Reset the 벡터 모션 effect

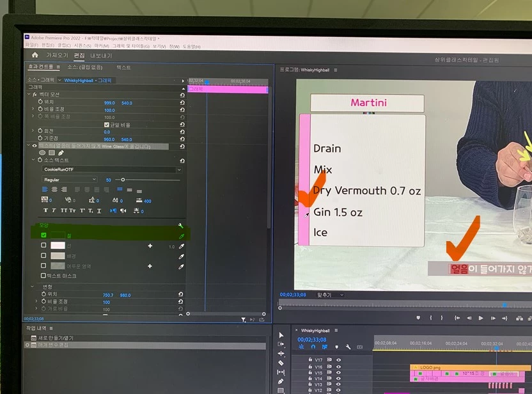click(x=182, y=95)
